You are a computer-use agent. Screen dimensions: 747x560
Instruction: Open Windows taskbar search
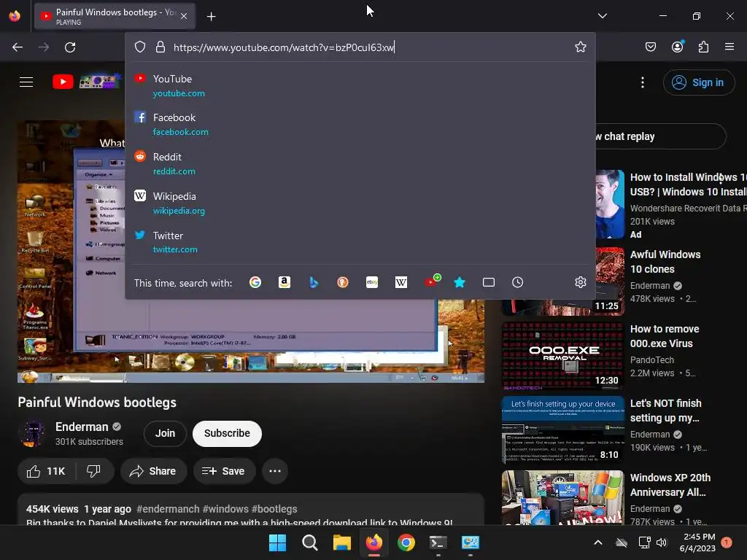point(309,542)
